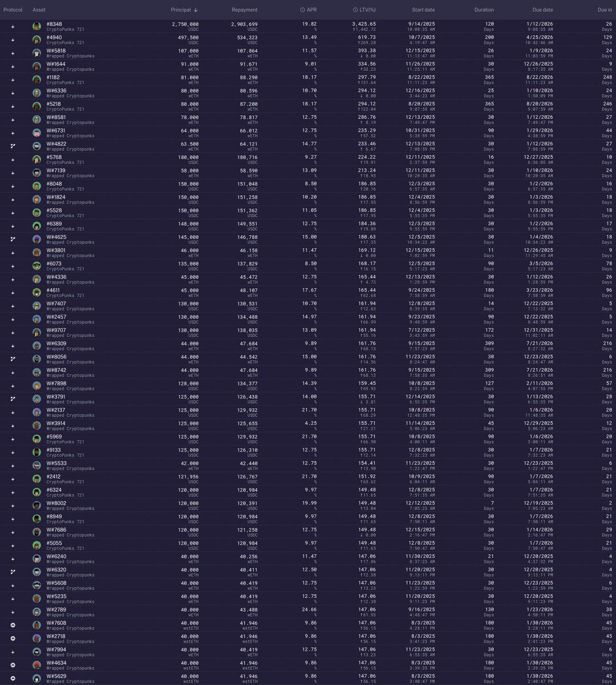This screenshot has width=616, height=685.
Task: Click the info icon next to LTV(%)
Action: (x=356, y=10)
